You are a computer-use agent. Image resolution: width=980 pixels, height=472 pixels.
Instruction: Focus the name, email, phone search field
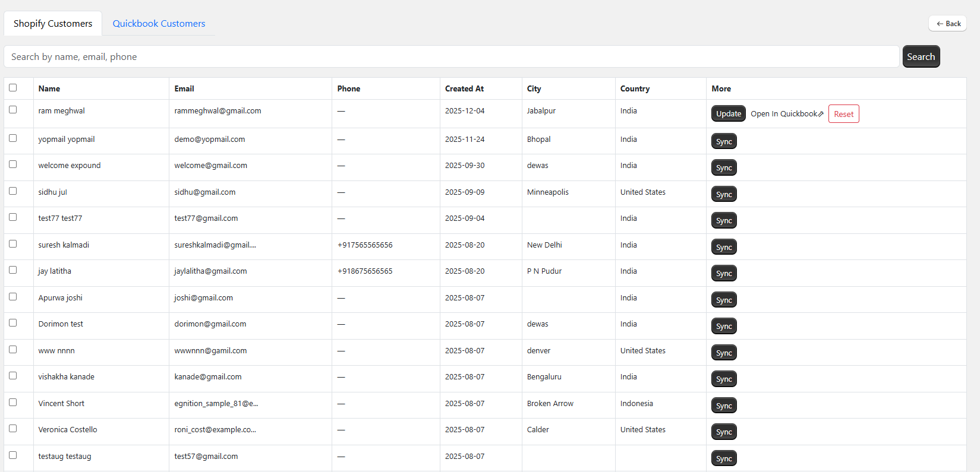click(x=452, y=57)
